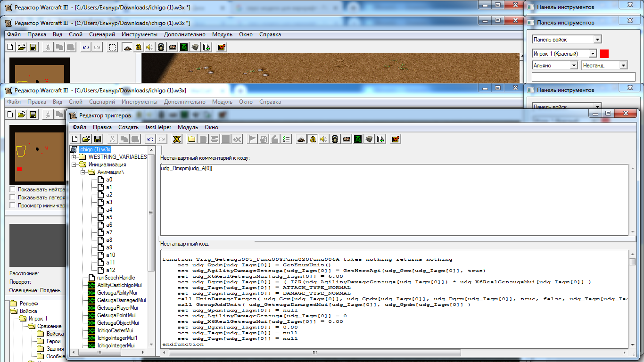Enable the 'Просмотр мини-кар…' checkbox
This screenshot has width=644, height=362.
[x=13, y=206]
